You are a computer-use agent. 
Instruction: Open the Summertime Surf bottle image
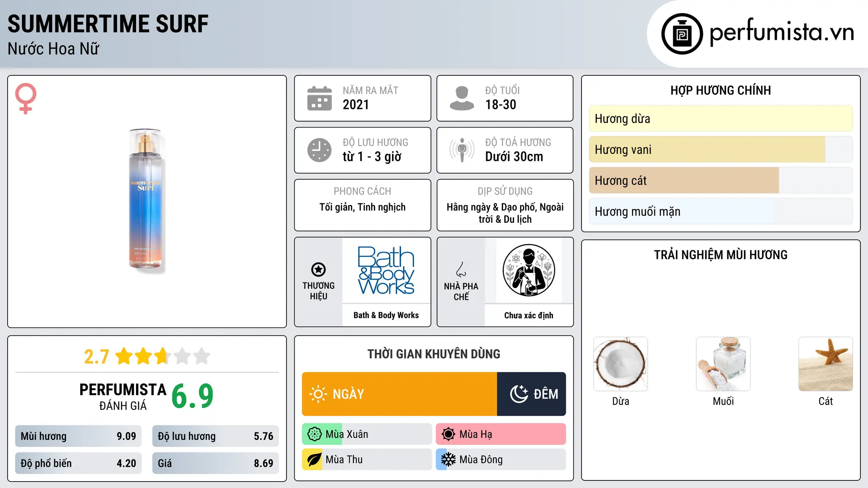pyautogui.click(x=146, y=200)
